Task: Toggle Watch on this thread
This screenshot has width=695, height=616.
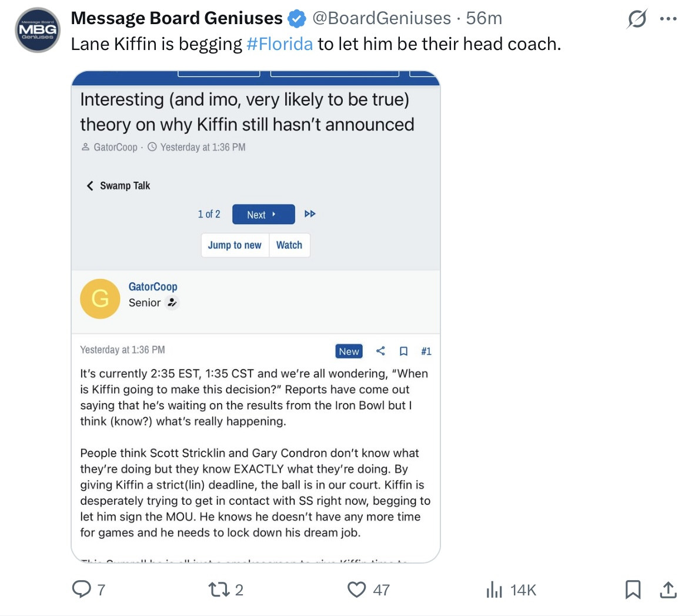Action: (289, 245)
